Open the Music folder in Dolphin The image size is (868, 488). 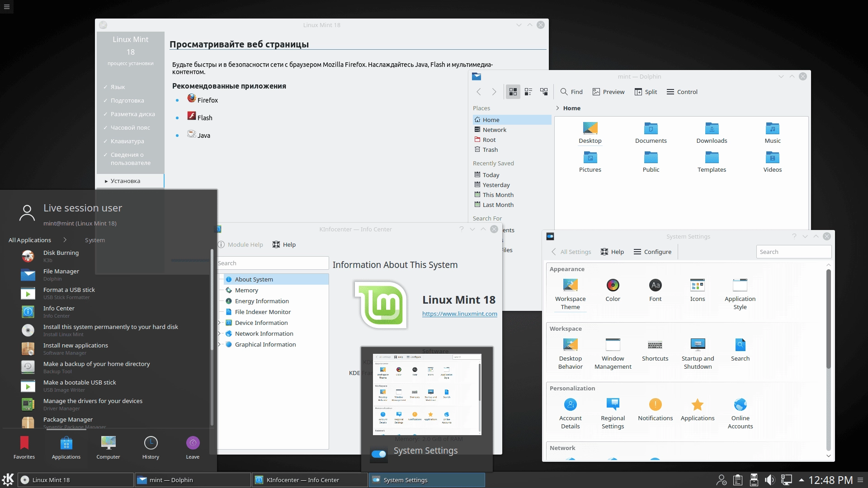[x=772, y=133]
